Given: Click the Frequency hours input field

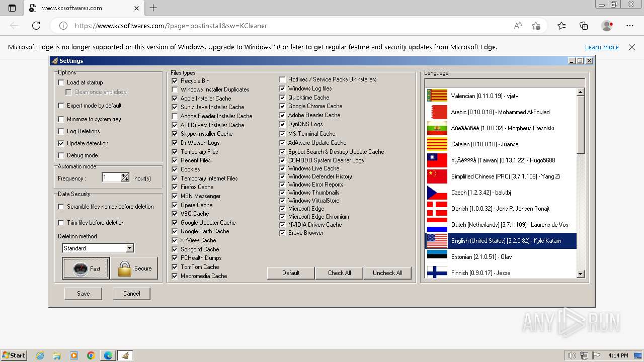Looking at the screenshot, I should (112, 177).
